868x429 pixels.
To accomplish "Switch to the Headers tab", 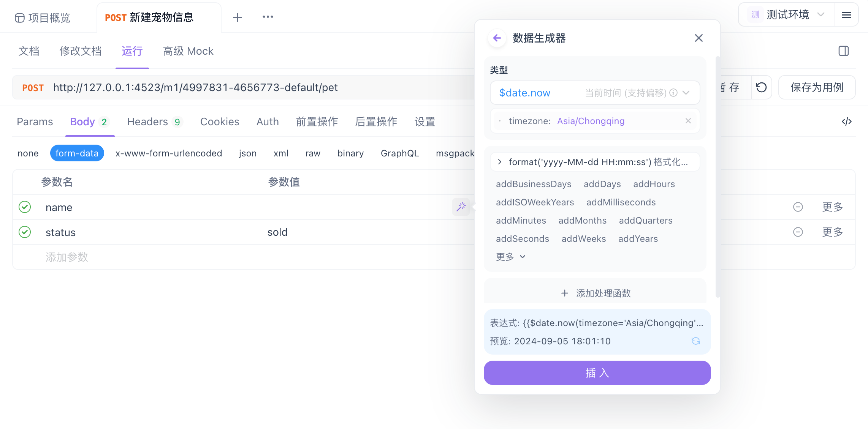I will (x=148, y=121).
